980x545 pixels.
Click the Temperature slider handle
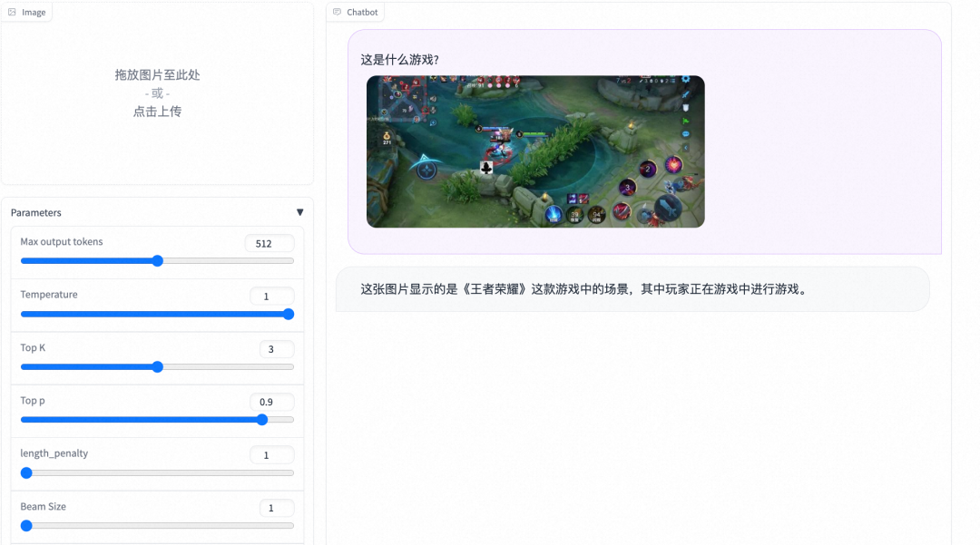click(289, 314)
